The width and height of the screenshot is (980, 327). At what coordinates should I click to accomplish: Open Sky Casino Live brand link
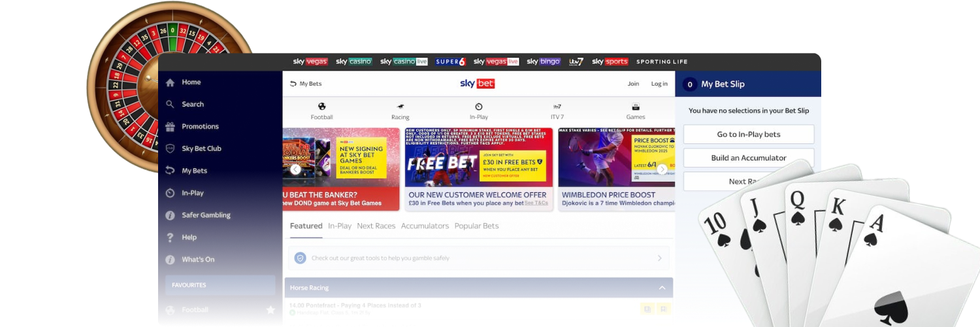tap(404, 61)
